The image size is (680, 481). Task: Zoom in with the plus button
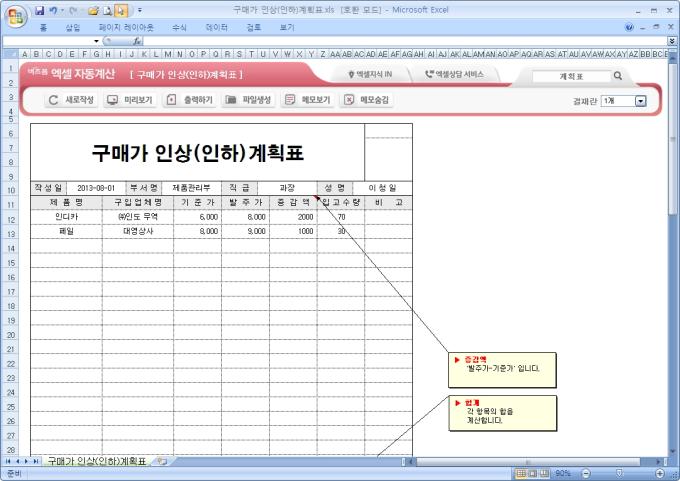(x=660, y=473)
